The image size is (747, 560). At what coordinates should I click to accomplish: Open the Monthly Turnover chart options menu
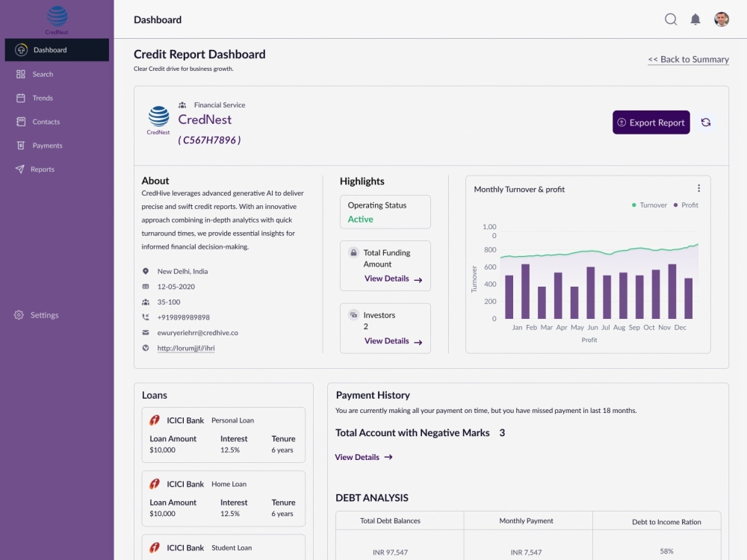(699, 187)
